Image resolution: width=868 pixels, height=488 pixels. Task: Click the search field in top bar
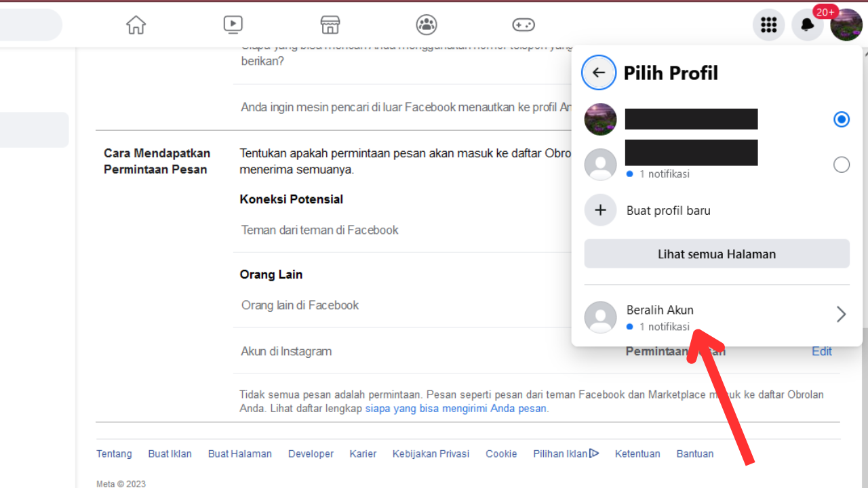pyautogui.click(x=31, y=25)
